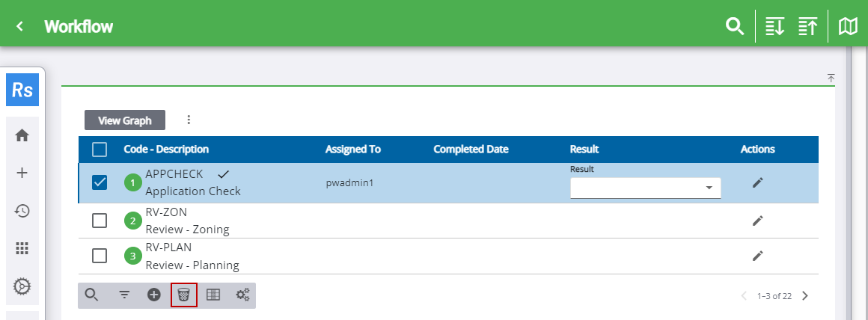Click the search icon in green header
The image size is (868, 320).
coord(735,27)
